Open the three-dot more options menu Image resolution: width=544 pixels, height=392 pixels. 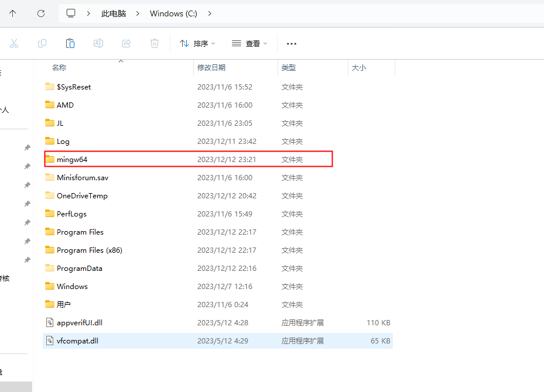click(x=292, y=44)
